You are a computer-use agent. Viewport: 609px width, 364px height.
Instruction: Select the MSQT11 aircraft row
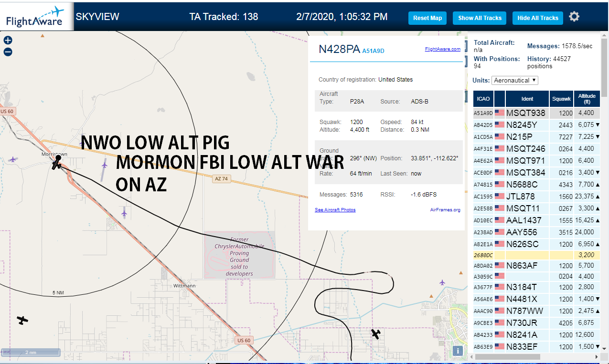[x=536, y=208]
